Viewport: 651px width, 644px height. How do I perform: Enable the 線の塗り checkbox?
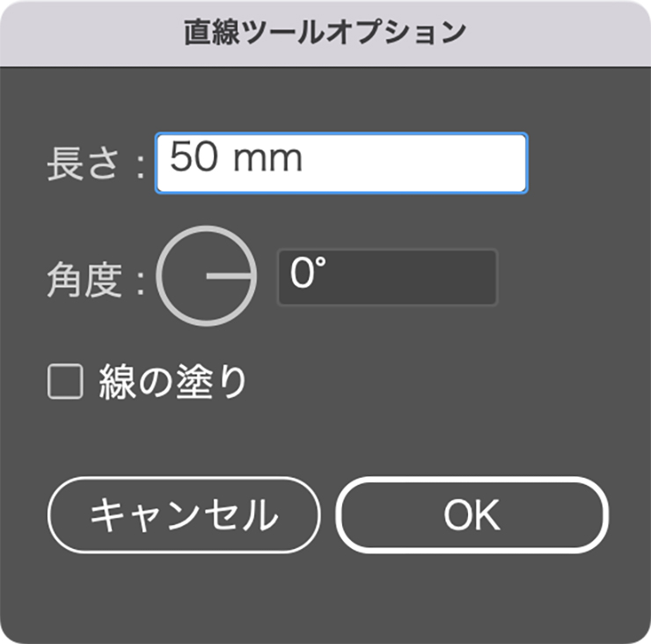[x=64, y=384]
